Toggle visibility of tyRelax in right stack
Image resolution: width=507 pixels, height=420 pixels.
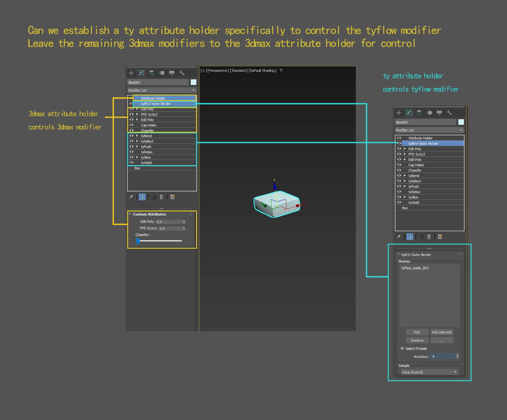coord(399,192)
